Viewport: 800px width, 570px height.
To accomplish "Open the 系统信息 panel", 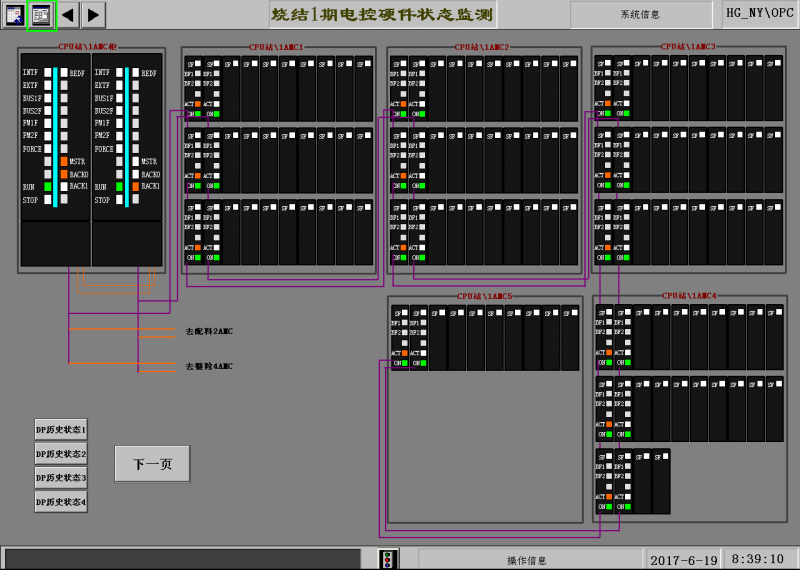I will 641,15.
